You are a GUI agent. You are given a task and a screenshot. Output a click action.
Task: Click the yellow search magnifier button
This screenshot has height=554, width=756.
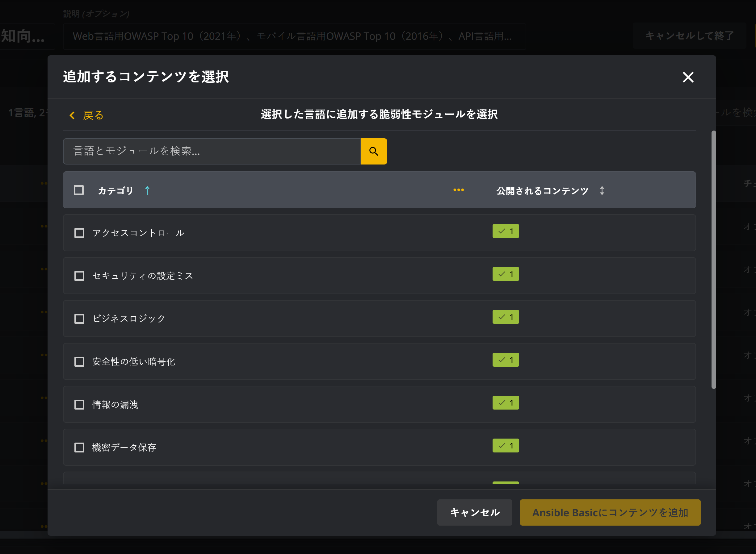coord(374,151)
